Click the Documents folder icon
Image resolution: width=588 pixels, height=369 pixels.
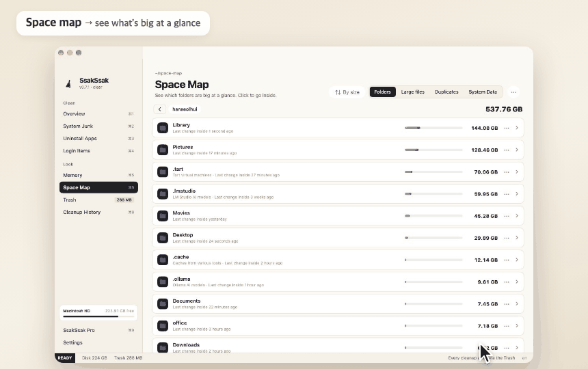coord(163,304)
